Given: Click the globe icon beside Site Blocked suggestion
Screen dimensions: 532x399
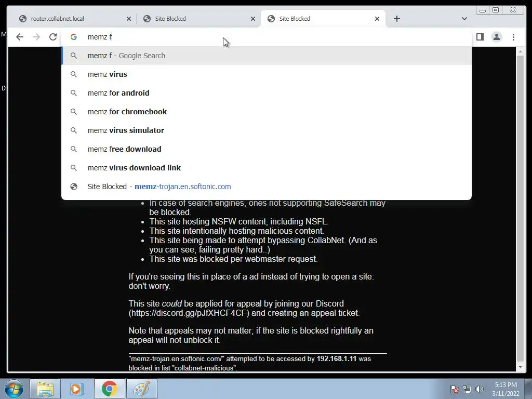Looking at the screenshot, I should (x=74, y=187).
